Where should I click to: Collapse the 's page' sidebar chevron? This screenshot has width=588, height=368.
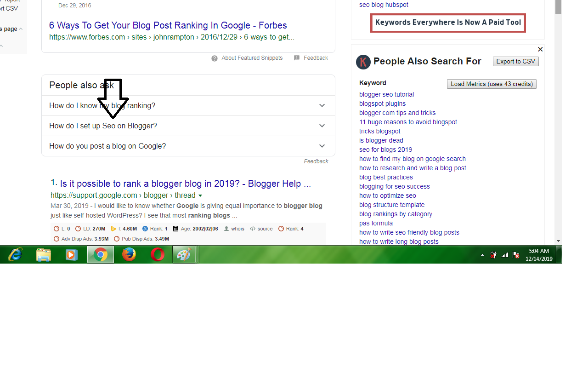point(21,29)
